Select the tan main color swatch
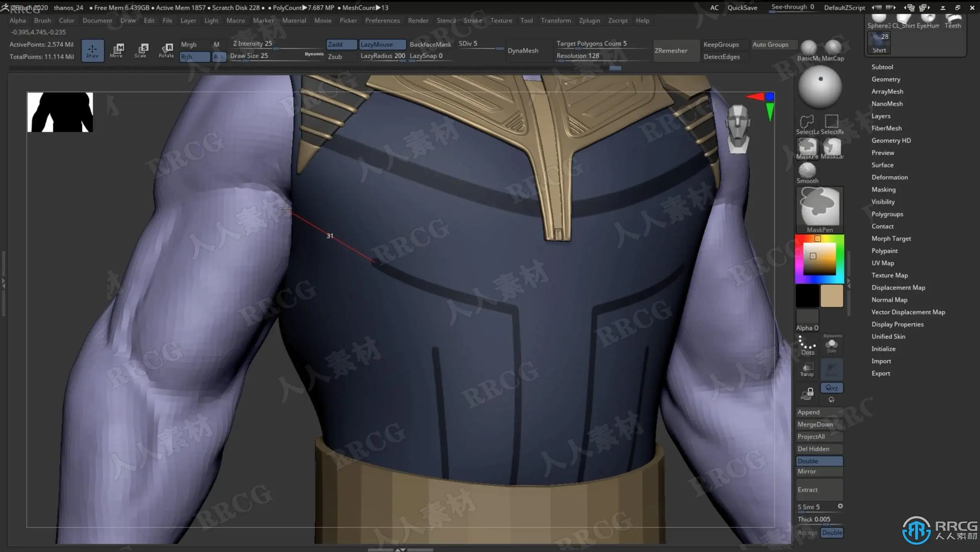Screen dimensions: 980x552 tap(831, 296)
